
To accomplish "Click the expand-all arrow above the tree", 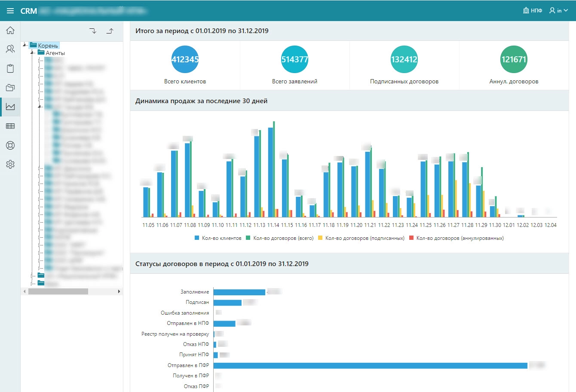I will 93,31.
